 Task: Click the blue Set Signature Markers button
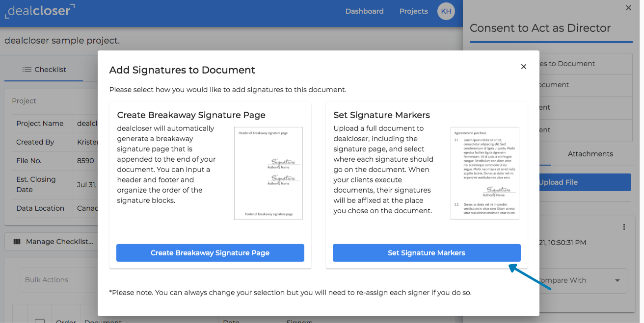427,253
